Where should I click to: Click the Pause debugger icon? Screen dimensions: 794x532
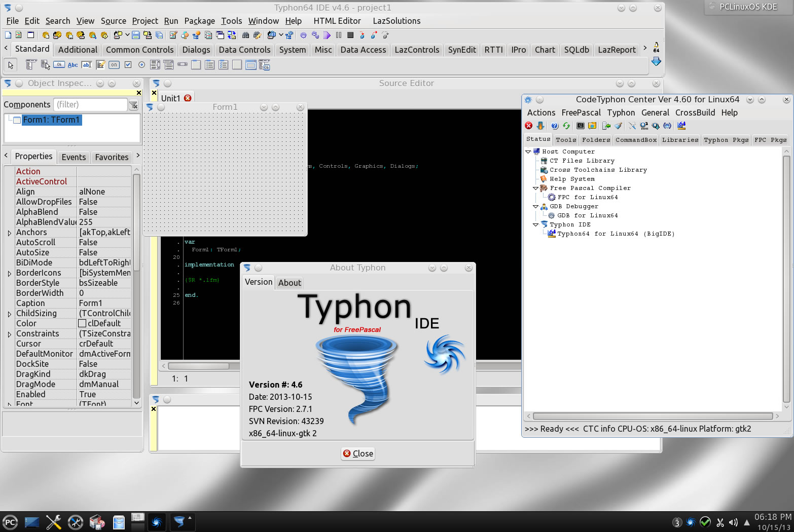(339, 35)
